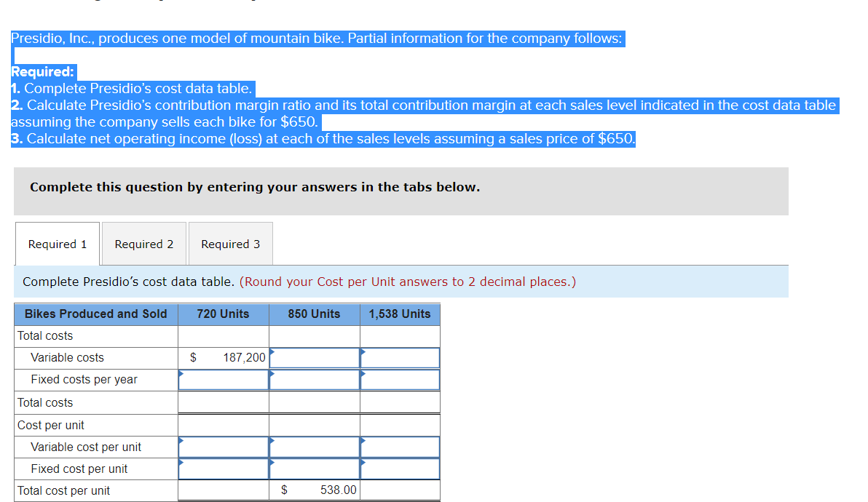This screenshot has height=502, width=868.
Task: Click the Presidio, Inc. introduction sentence
Action: (317, 38)
